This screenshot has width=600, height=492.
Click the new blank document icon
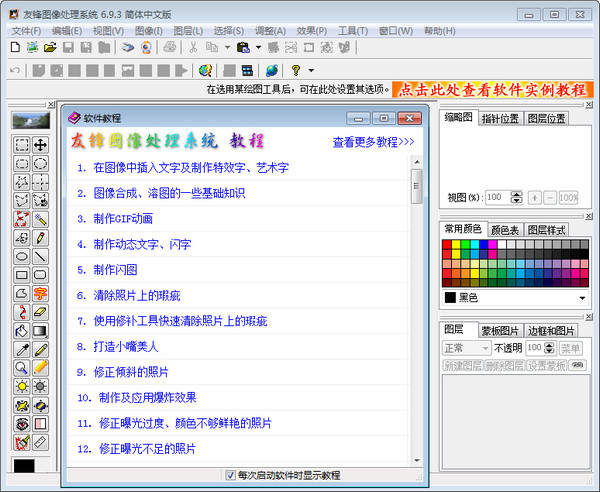click(14, 47)
